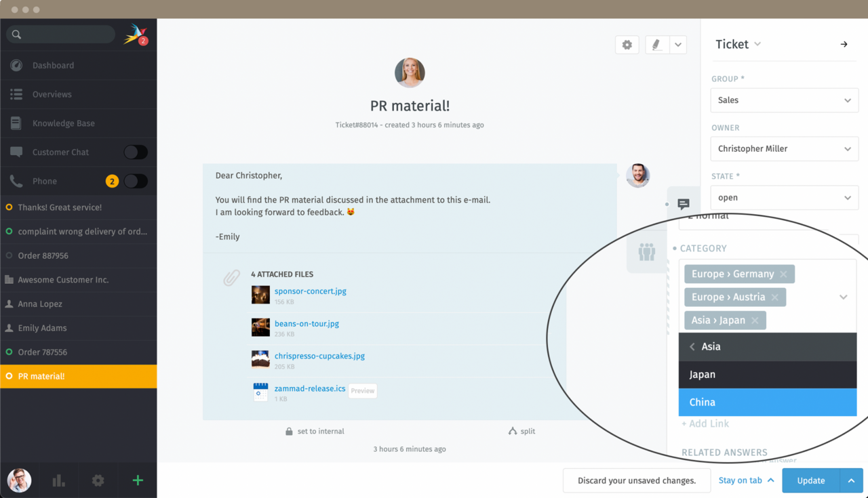
Task: Toggle the Customer Chat switch
Action: click(136, 152)
